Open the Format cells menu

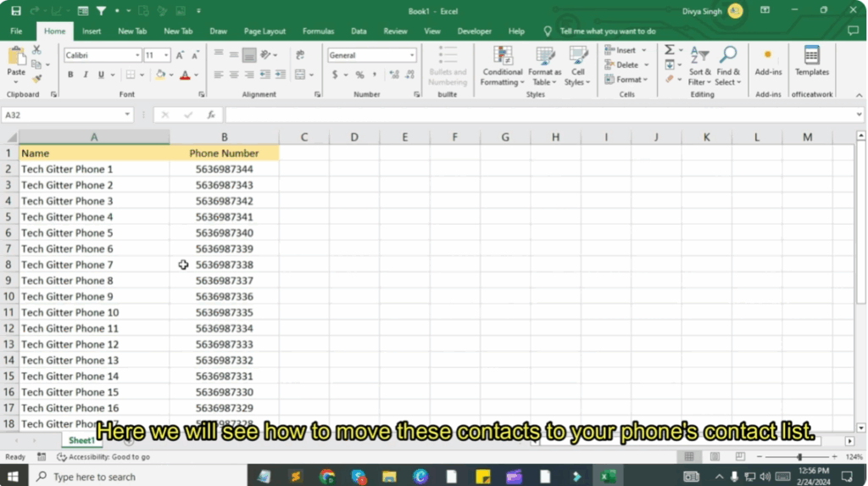(626, 80)
